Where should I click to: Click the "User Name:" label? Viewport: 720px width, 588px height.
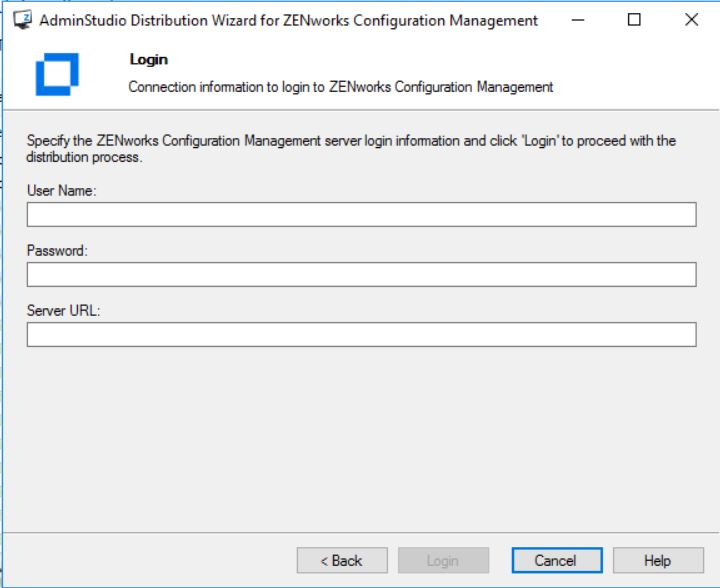tap(62, 191)
